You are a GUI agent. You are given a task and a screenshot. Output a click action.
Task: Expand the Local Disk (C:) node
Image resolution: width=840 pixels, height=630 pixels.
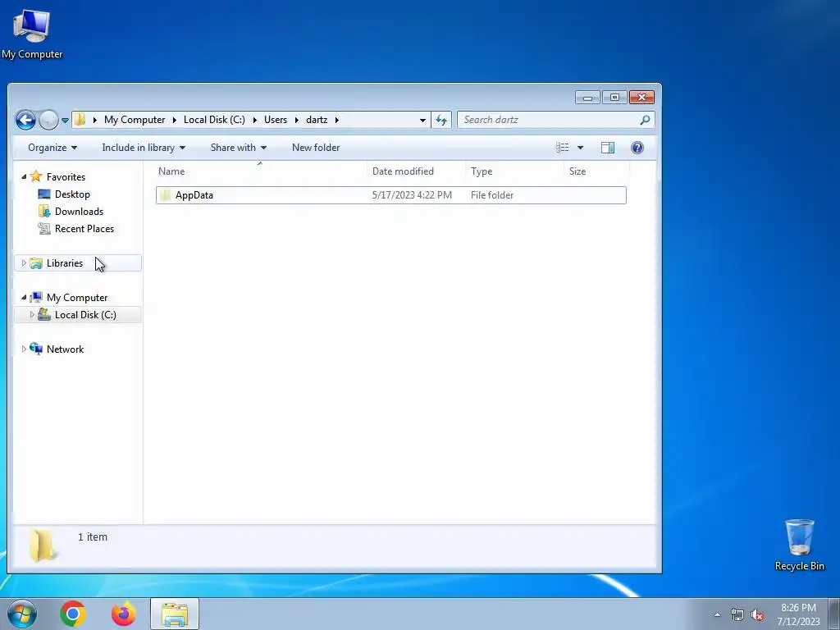click(x=32, y=314)
